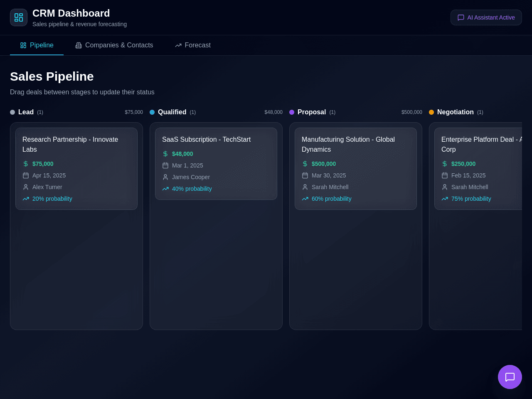Screen dimensions: 532x399
Task: Select the James Cooper owner name
Action: coord(191,177)
